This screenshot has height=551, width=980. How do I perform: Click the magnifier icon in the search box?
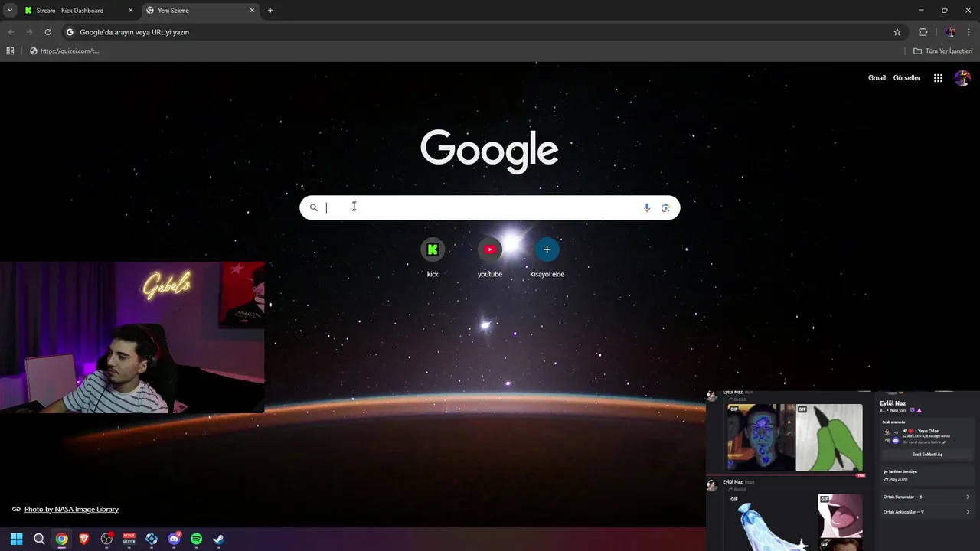coord(313,207)
